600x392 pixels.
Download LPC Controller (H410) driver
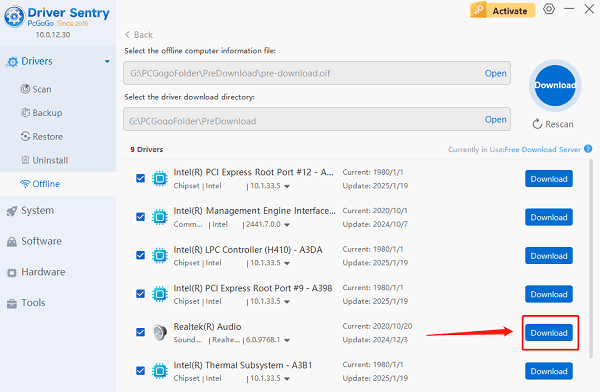(x=549, y=256)
